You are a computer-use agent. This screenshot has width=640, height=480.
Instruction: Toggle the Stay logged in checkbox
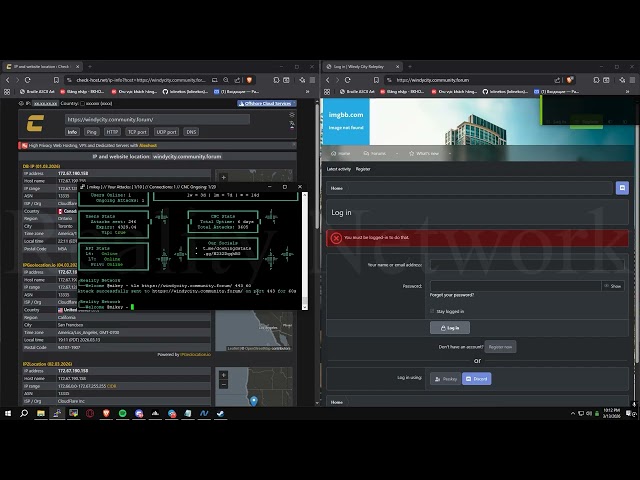pos(432,311)
